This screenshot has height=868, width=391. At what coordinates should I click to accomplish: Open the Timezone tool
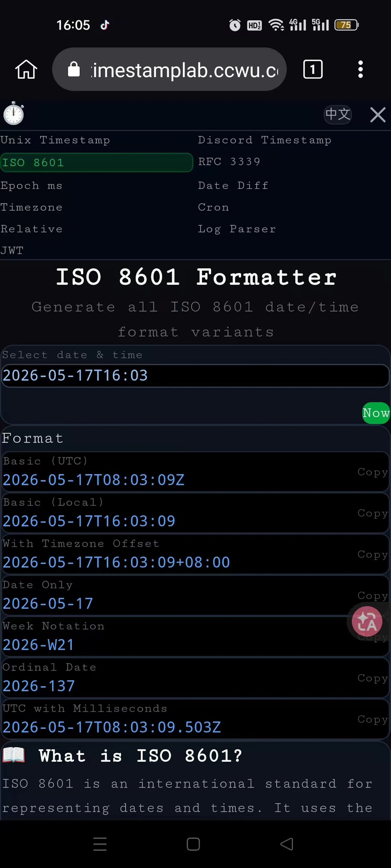click(x=31, y=207)
